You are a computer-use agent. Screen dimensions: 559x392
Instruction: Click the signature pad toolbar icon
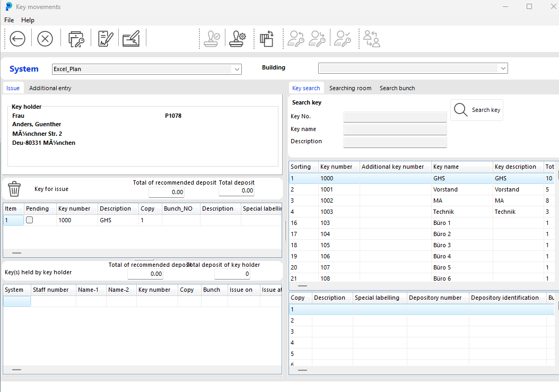tap(131, 39)
